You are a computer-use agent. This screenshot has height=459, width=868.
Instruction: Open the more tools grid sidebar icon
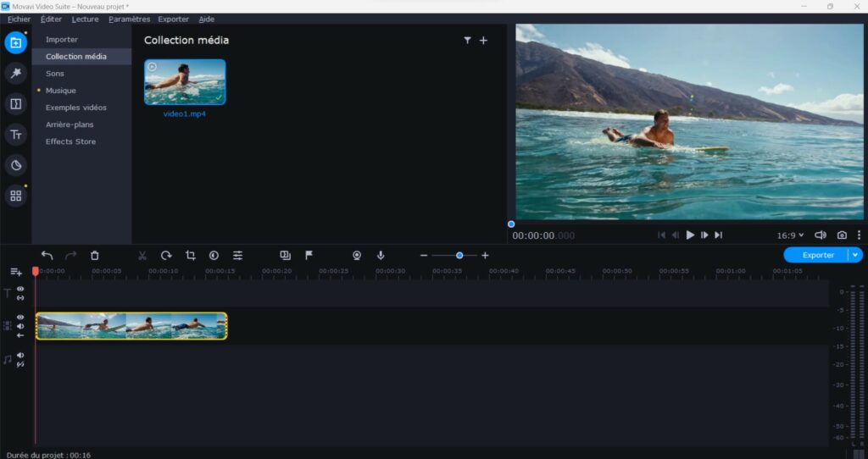pos(15,196)
